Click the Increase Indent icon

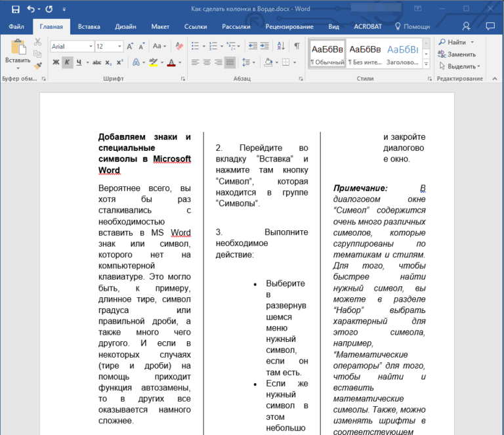tap(266, 47)
